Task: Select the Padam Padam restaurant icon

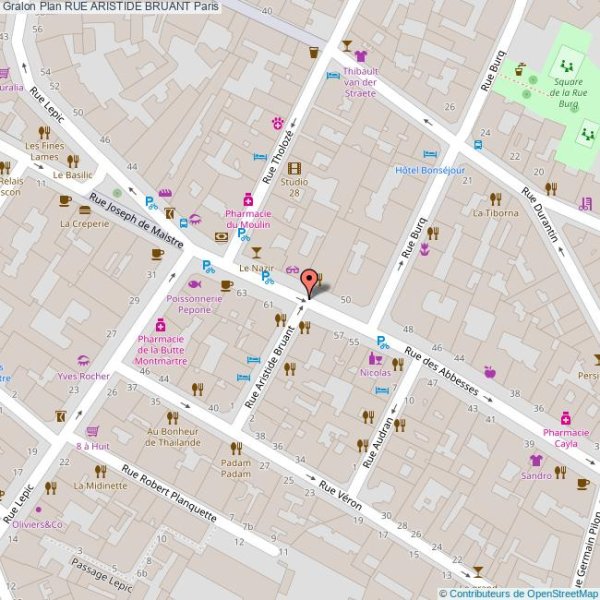Action: 236,448
